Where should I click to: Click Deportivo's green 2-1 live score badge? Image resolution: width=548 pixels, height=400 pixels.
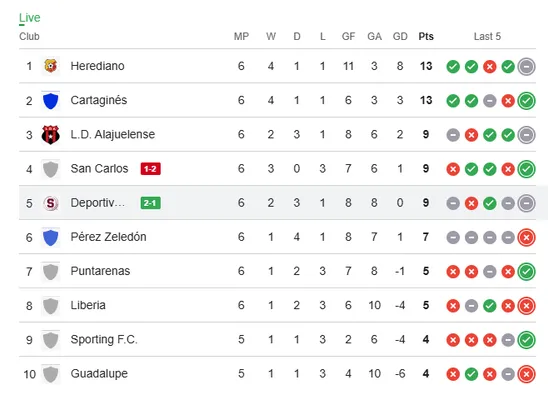click(151, 203)
